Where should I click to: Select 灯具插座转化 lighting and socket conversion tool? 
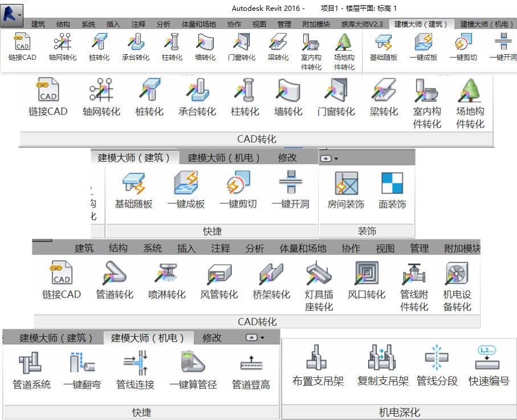pos(319,286)
